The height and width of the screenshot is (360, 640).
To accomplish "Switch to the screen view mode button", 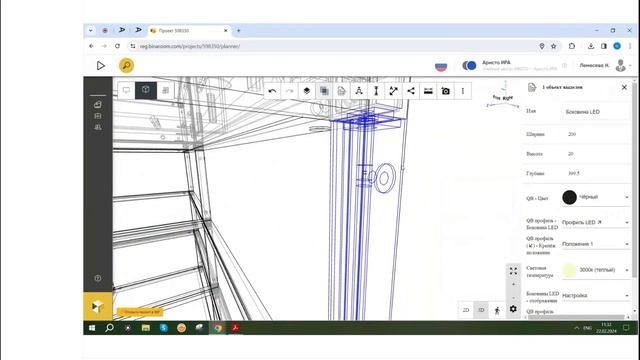I will tap(126, 90).
